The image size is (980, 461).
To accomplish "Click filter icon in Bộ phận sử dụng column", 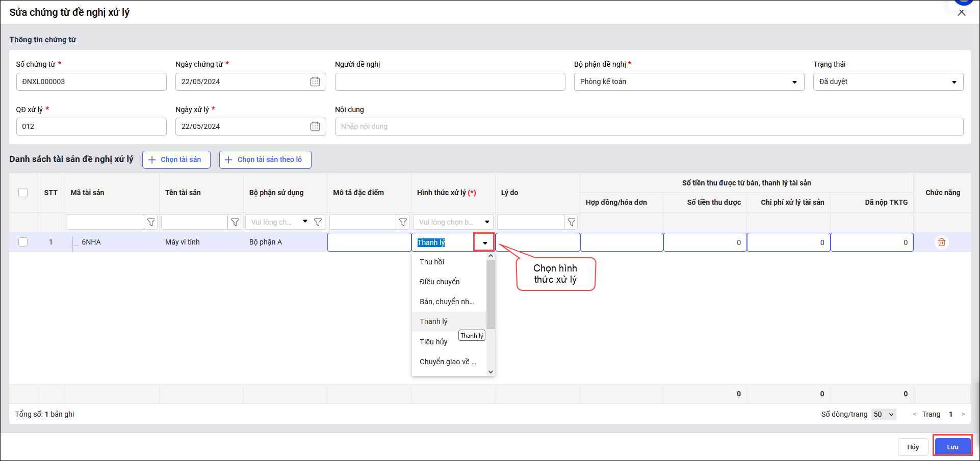I will click(318, 222).
